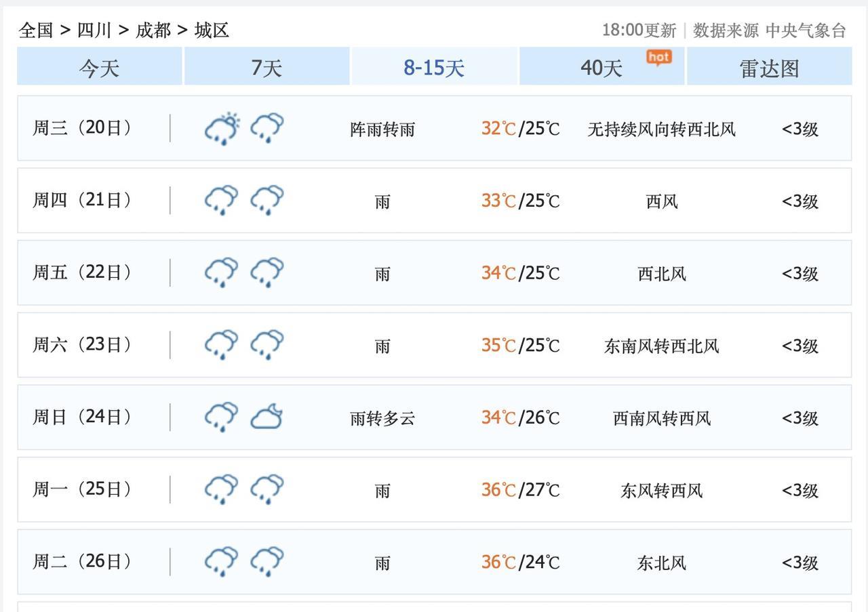
Task: Click Sunday 24日 cloudy night moon icon
Action: [x=267, y=417]
